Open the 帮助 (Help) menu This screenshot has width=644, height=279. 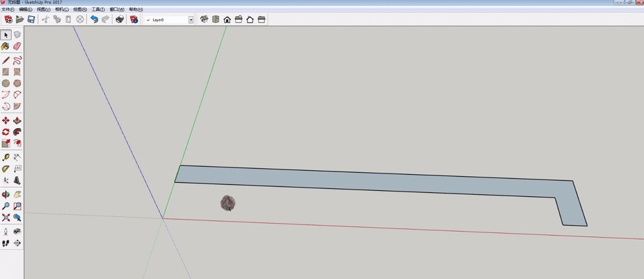pyautogui.click(x=135, y=10)
